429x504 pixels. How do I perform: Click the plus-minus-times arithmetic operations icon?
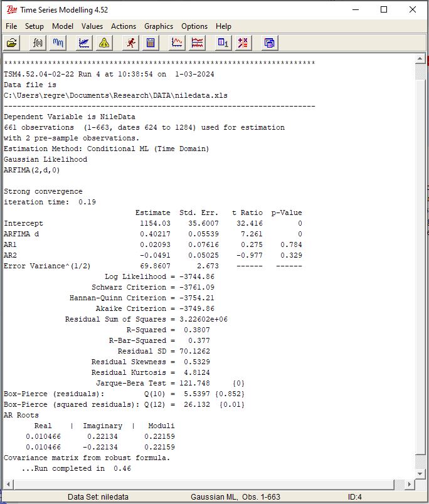[x=243, y=43]
